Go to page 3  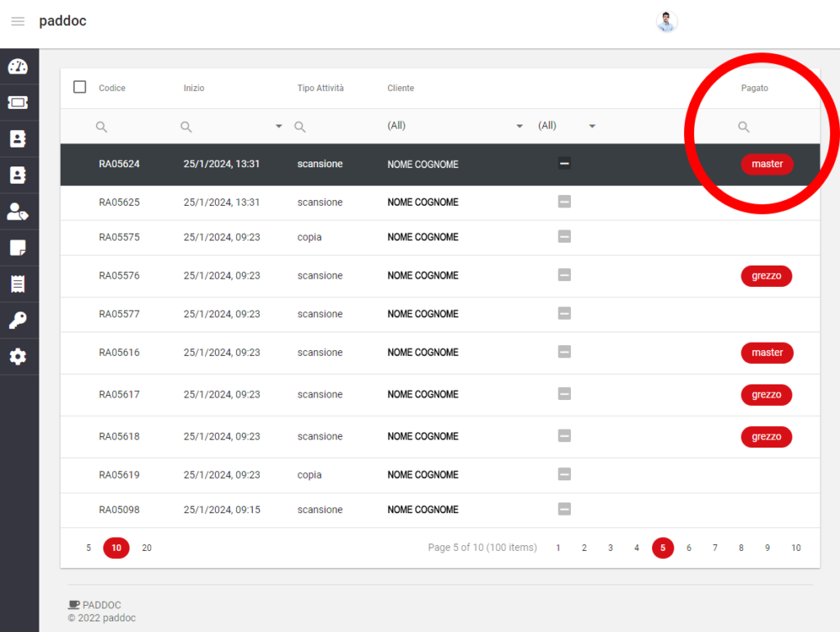[610, 548]
